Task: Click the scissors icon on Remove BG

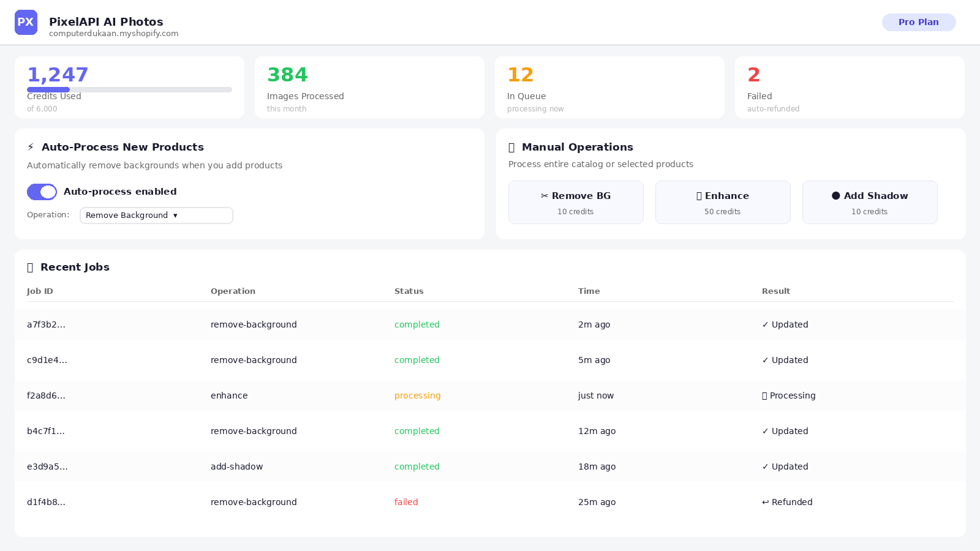Action: [545, 196]
